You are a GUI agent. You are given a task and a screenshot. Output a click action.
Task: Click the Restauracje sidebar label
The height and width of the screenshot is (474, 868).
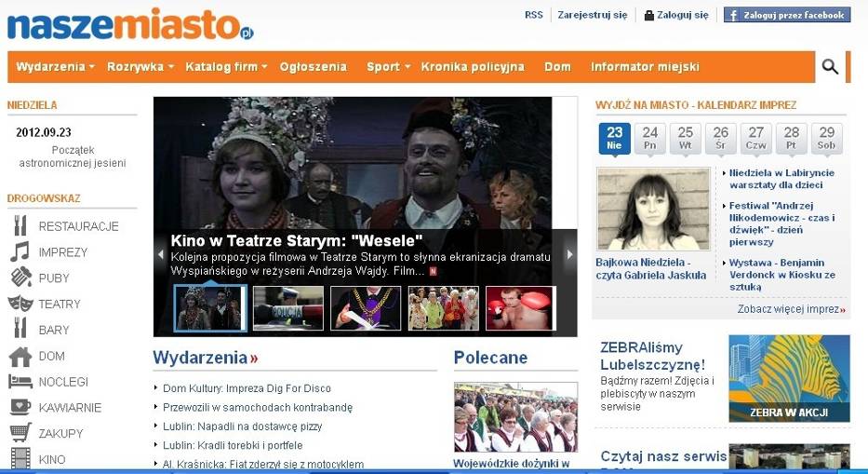[78, 226]
